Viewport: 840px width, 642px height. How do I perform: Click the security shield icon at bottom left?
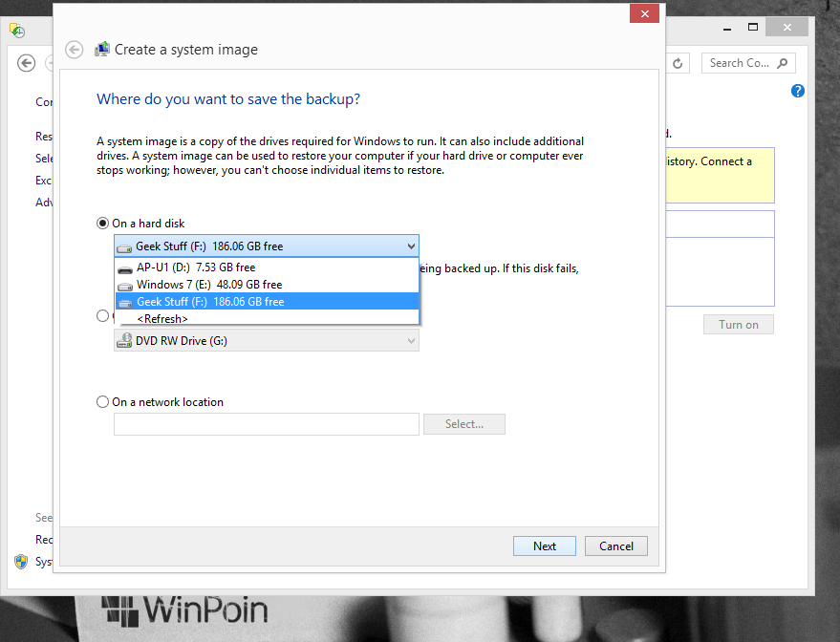pyautogui.click(x=21, y=562)
